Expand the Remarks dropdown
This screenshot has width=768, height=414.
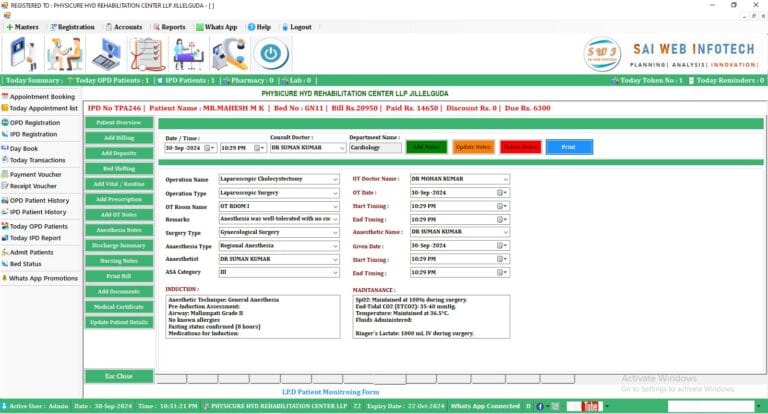click(x=335, y=219)
